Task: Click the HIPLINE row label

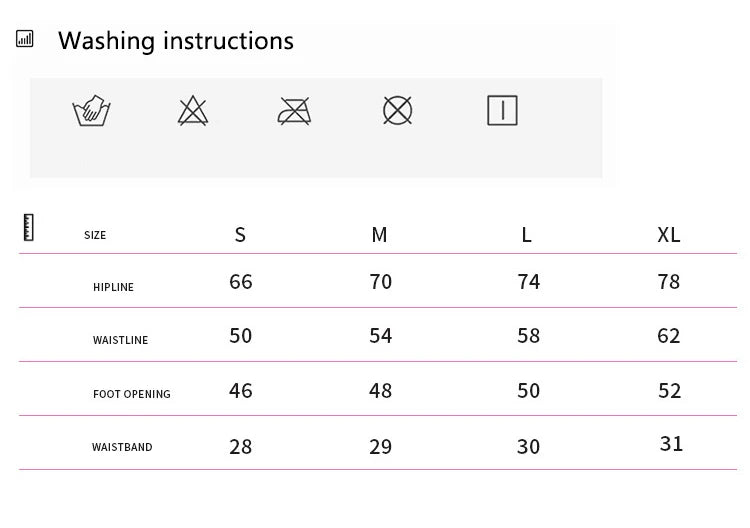Action: click(x=113, y=288)
